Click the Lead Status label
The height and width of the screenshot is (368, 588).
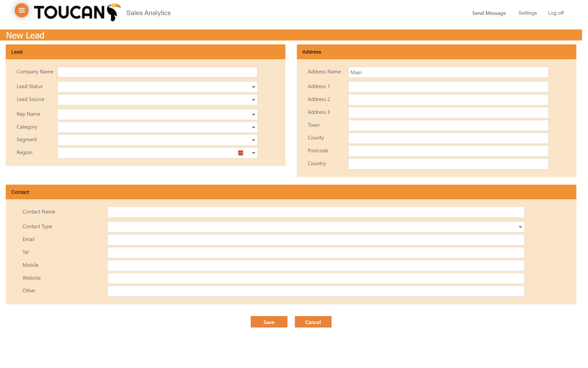click(x=30, y=86)
